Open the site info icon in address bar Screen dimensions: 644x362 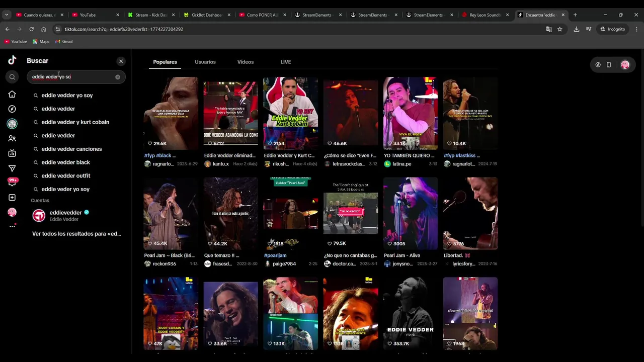58,29
